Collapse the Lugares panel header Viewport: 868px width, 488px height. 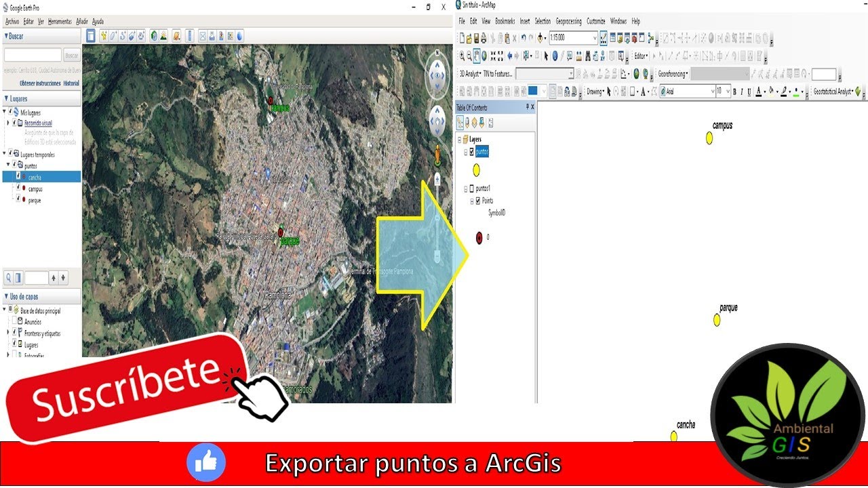tap(41, 98)
